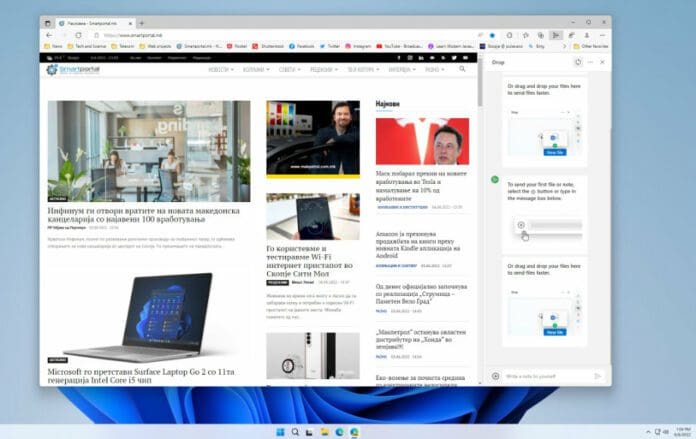Expand the НОВОСТИ navigation dropdown

220,70
